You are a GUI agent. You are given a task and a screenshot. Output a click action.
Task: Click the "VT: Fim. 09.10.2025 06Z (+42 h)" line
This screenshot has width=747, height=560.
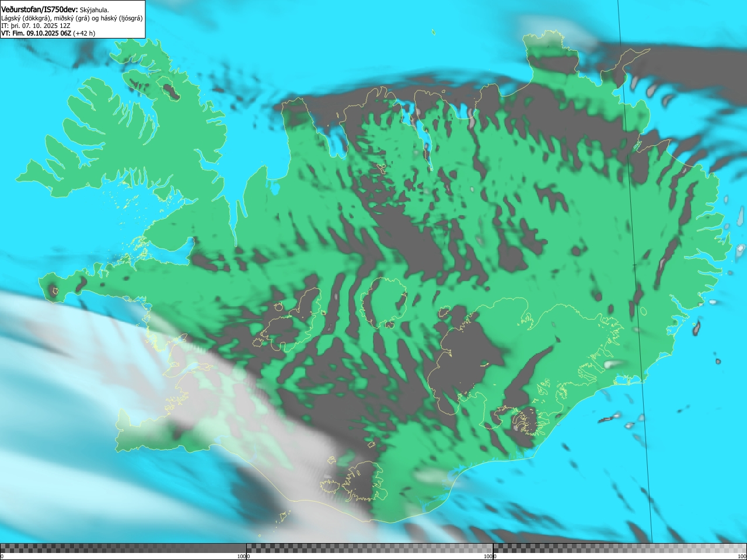(x=48, y=33)
